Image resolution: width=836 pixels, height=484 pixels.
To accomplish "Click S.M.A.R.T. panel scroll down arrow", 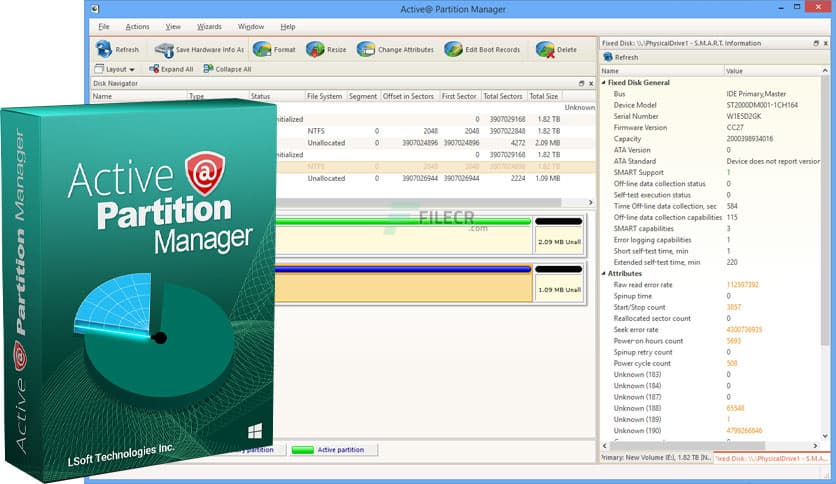I will (x=825, y=436).
